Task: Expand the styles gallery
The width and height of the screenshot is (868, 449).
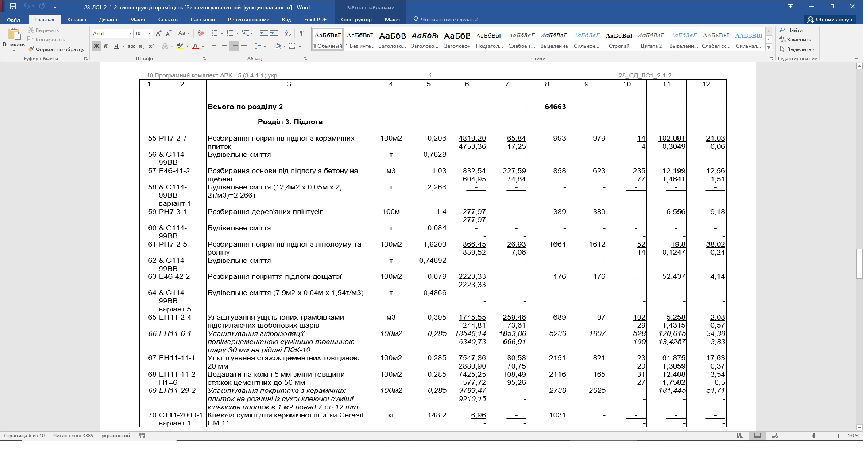Action: point(769,47)
